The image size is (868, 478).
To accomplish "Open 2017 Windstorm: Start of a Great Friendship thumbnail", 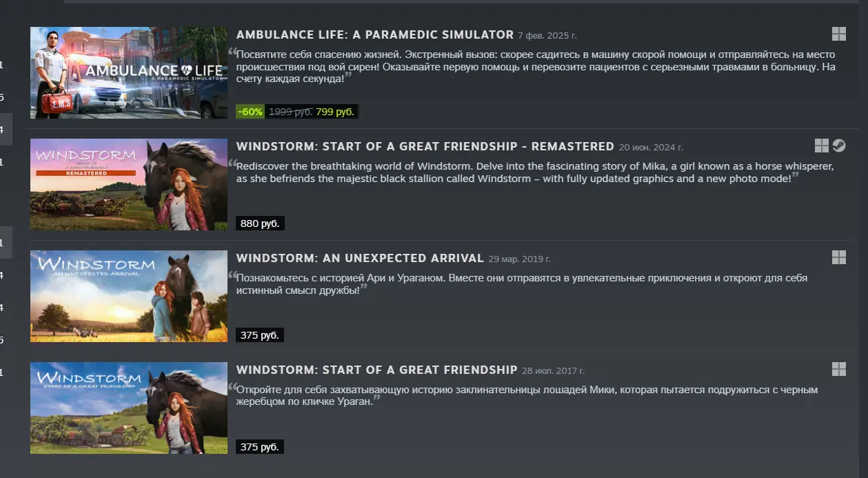I will (x=129, y=408).
